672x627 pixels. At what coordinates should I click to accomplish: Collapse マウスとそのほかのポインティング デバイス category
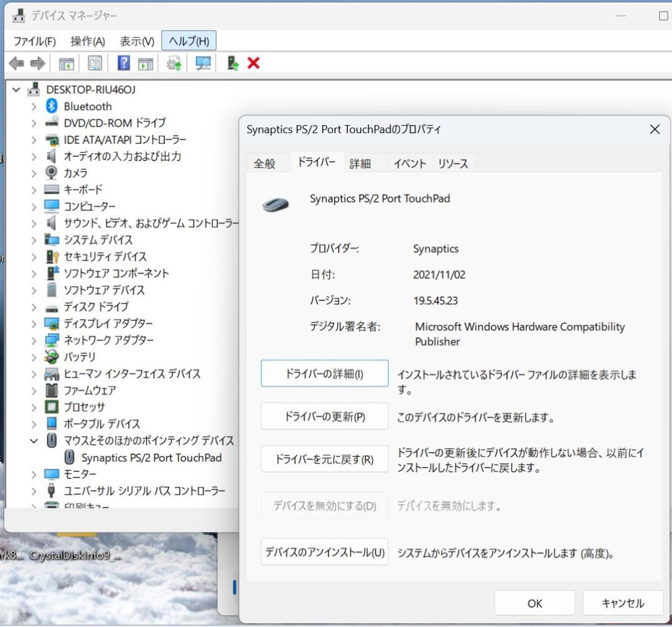[x=35, y=440]
